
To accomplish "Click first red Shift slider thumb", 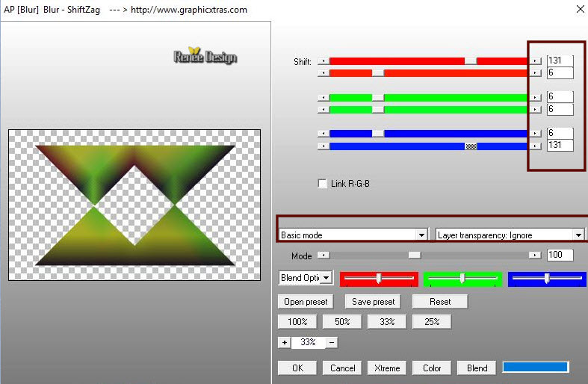I will click(x=471, y=61).
